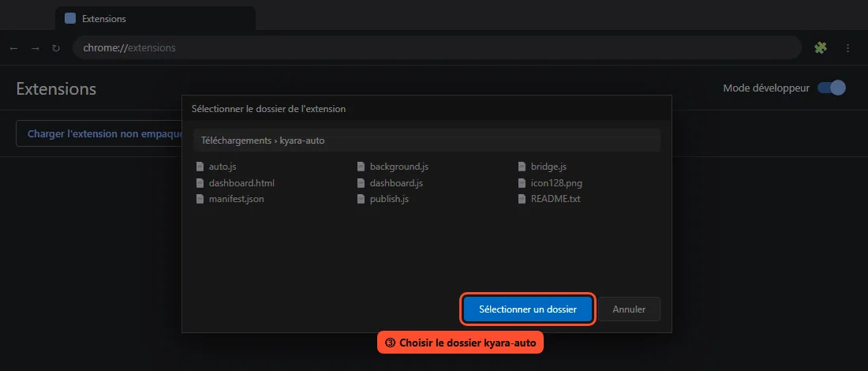This screenshot has width=868, height=371.
Task: Select the dashboard.js file name
Action: tap(396, 182)
